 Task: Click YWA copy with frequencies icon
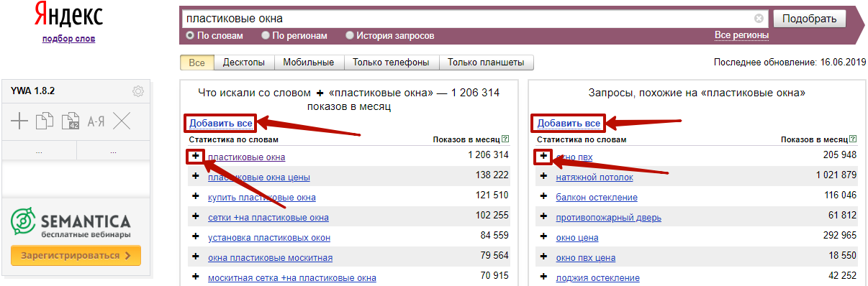pyautogui.click(x=71, y=121)
